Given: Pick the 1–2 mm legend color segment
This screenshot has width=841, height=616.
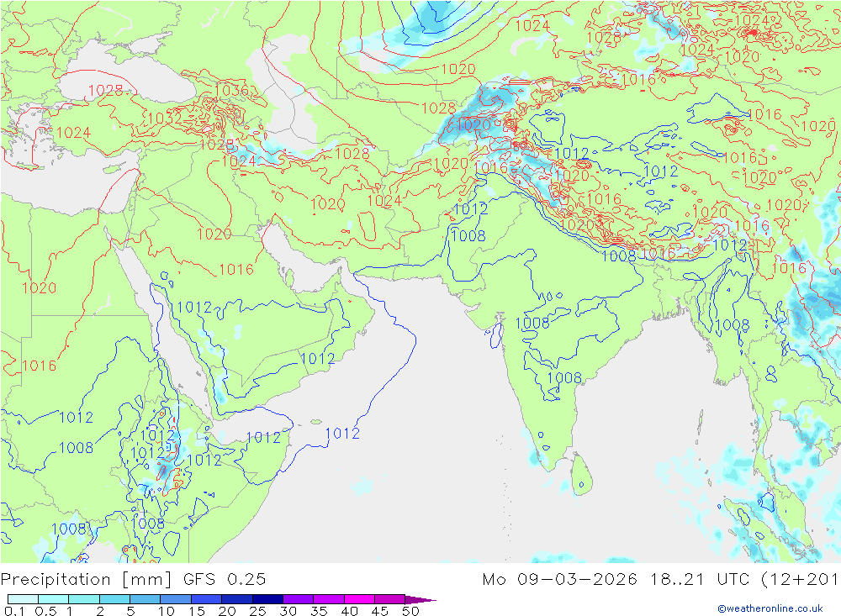Looking at the screenshot, I should 83,599.
